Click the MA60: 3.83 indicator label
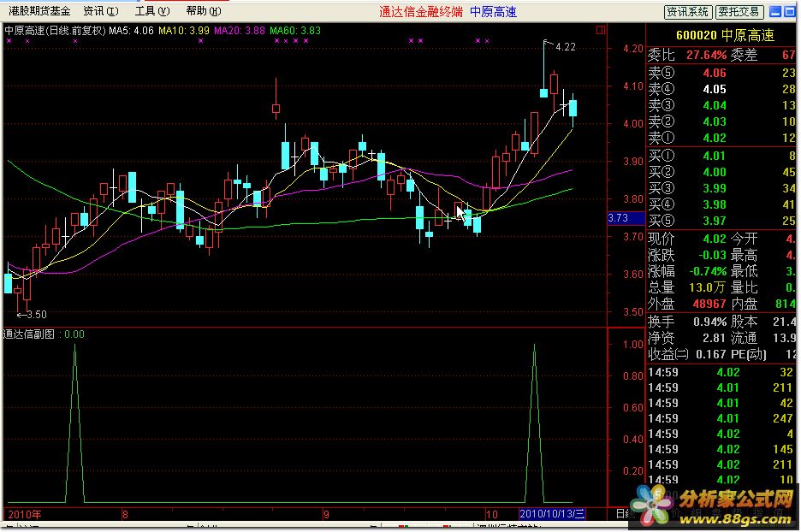Screen dimensions: 801x532 (x=294, y=31)
